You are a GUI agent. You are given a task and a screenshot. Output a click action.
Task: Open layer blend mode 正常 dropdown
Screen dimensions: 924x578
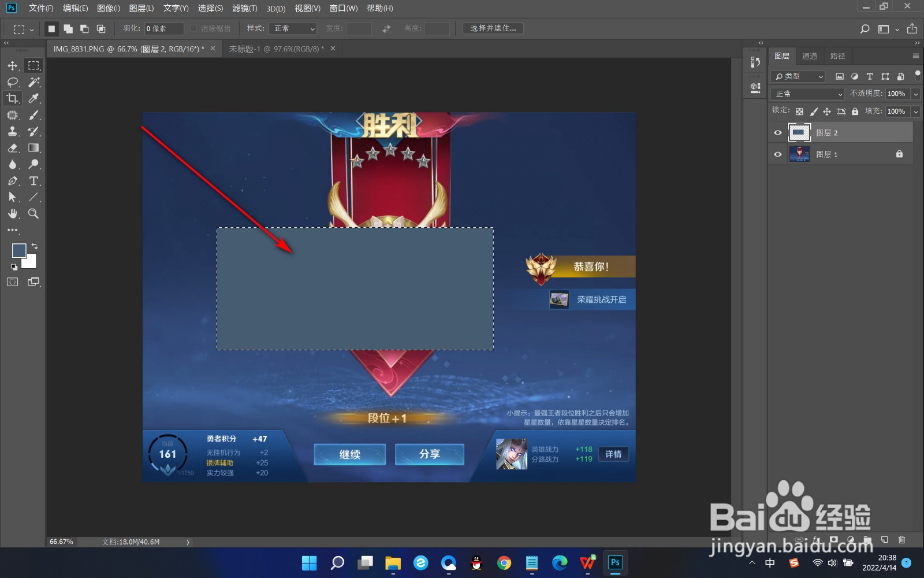807,94
